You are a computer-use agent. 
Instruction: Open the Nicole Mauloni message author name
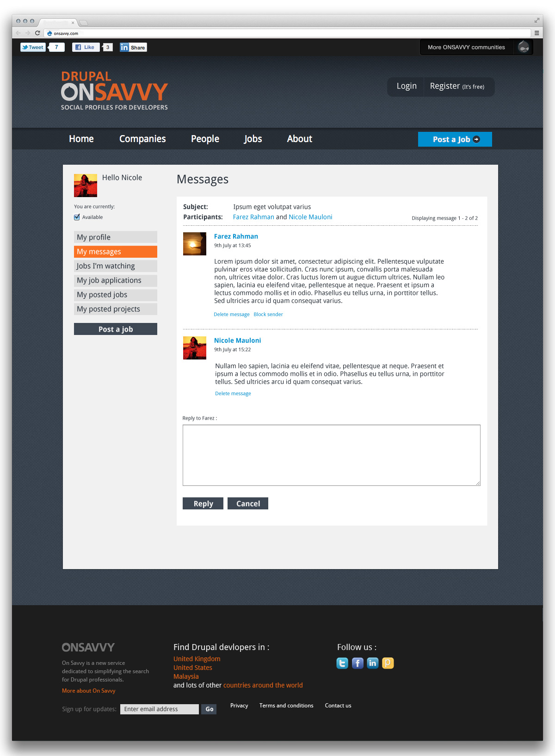click(x=237, y=341)
